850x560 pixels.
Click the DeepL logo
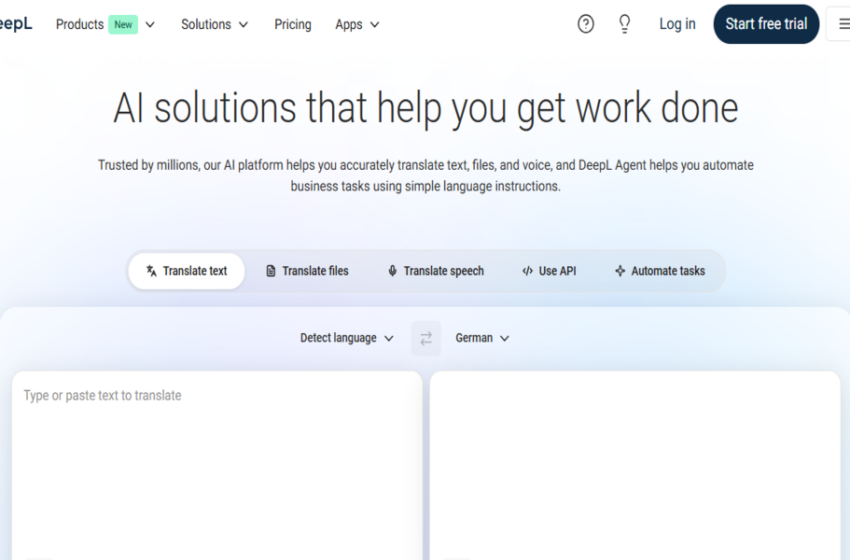coord(15,24)
